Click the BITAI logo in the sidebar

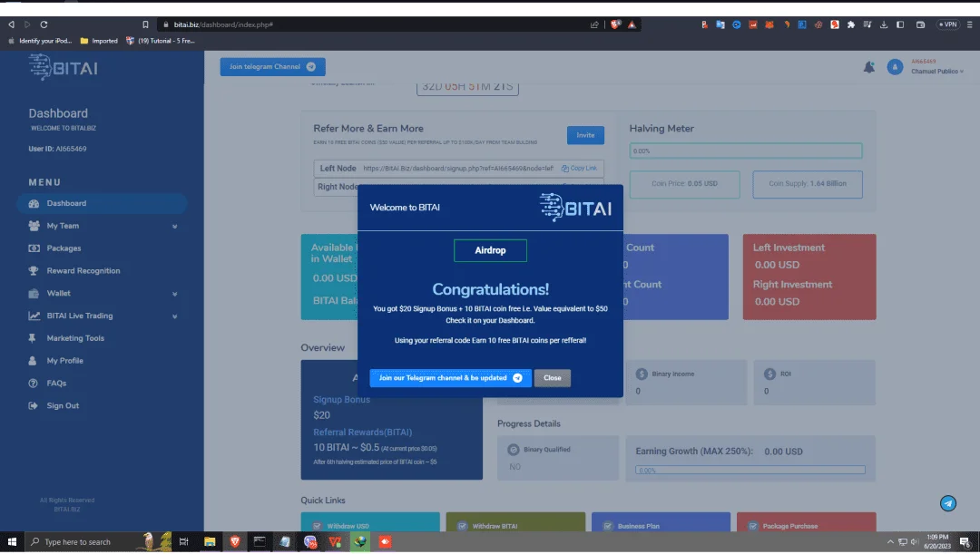tap(64, 67)
